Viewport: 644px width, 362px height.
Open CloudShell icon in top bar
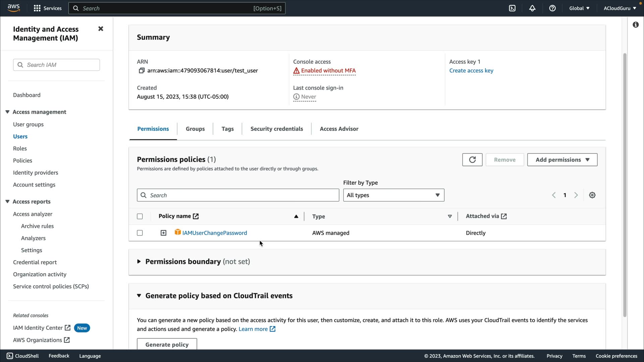[x=512, y=8]
